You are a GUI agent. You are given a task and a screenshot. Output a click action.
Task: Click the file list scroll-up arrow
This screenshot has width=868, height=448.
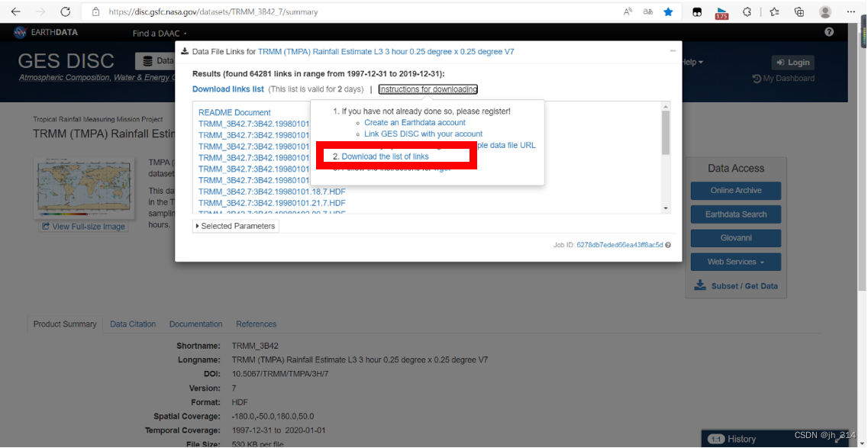(666, 106)
